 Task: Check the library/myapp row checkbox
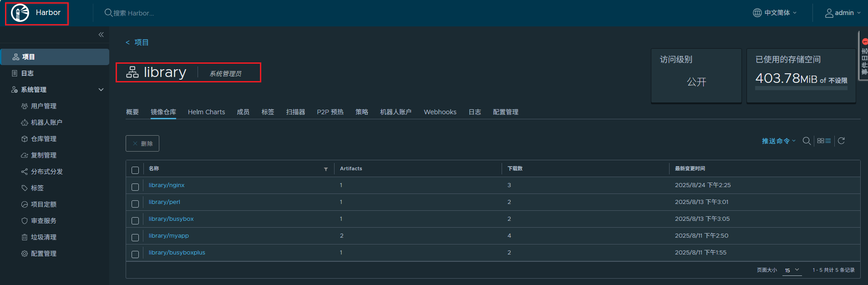135,238
